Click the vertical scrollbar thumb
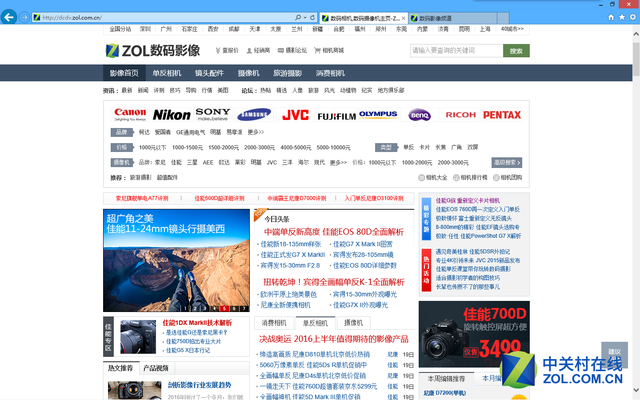The image size is (640, 400). pos(636,58)
